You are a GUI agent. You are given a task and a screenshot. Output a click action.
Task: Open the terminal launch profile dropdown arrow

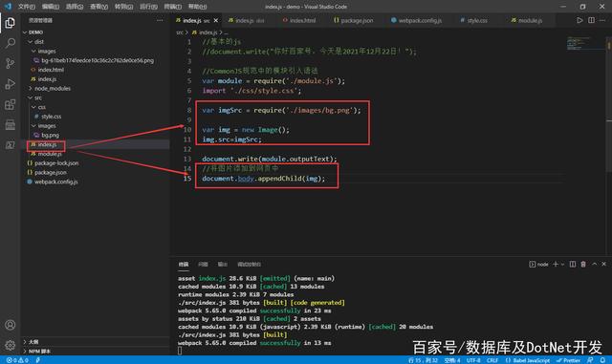562,265
